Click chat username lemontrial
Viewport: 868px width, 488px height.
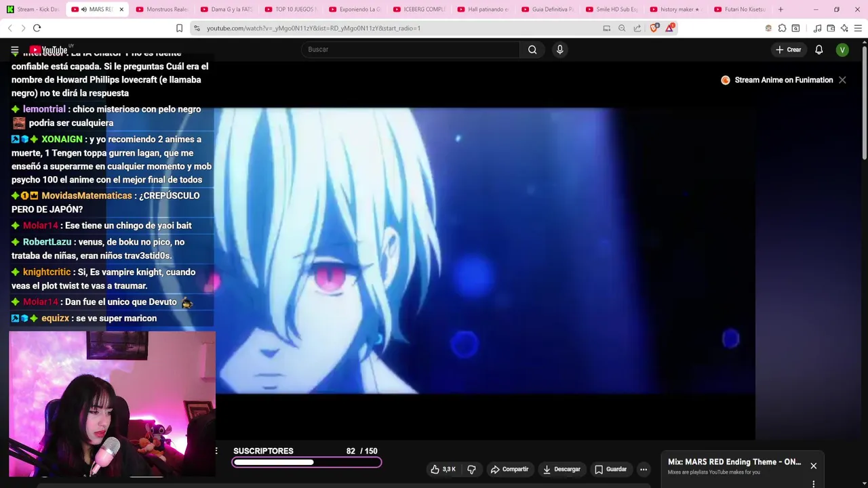(x=44, y=109)
